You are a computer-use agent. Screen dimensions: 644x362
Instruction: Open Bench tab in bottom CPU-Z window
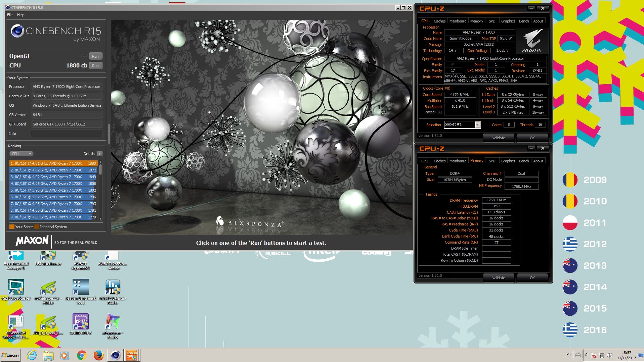(524, 161)
